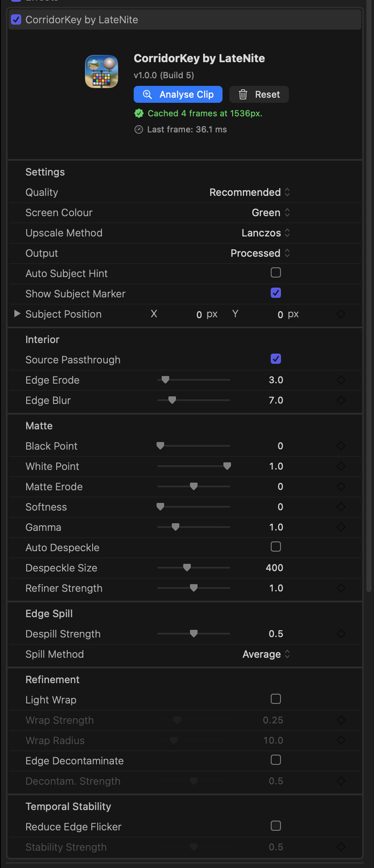Screen dimensions: 374x868
Task: Click the Despeckle Size value field
Action: click(x=274, y=568)
